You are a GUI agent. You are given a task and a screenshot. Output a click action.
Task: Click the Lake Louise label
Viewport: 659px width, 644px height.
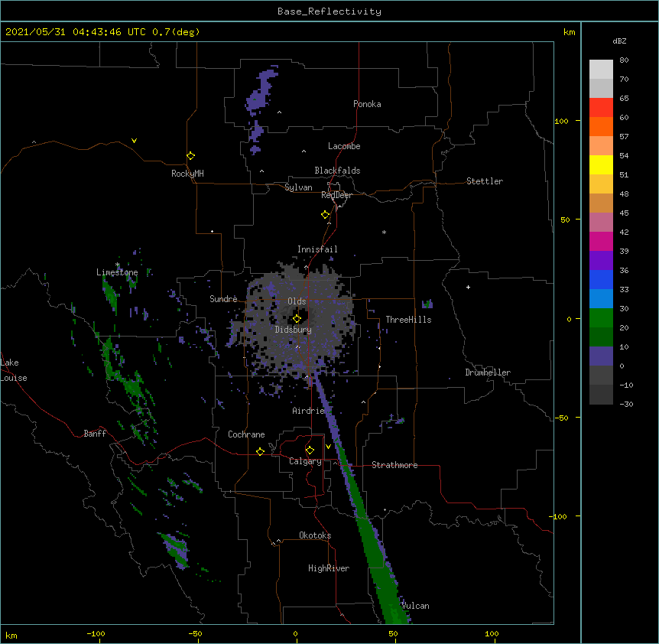click(x=12, y=370)
